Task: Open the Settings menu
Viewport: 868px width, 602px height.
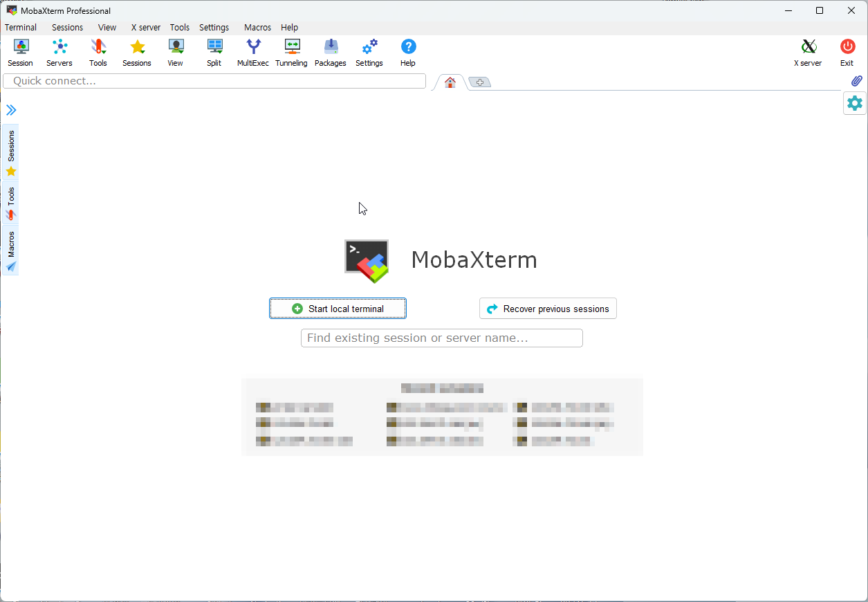Action: pos(214,28)
